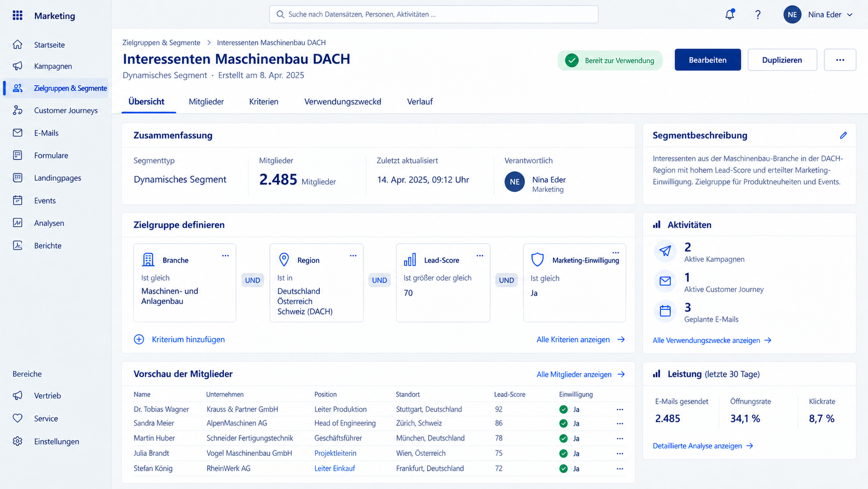Open Einstellungen in sidebar

pyautogui.click(x=56, y=441)
